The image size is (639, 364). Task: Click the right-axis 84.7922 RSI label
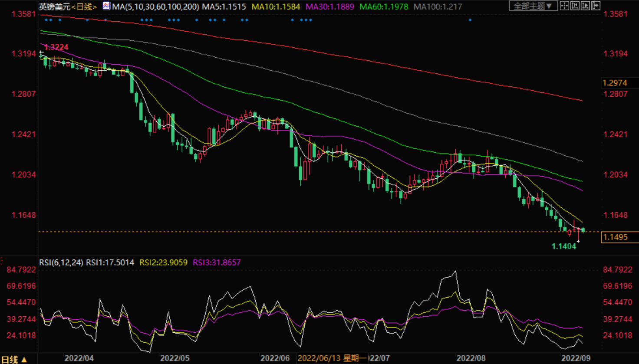(618, 270)
